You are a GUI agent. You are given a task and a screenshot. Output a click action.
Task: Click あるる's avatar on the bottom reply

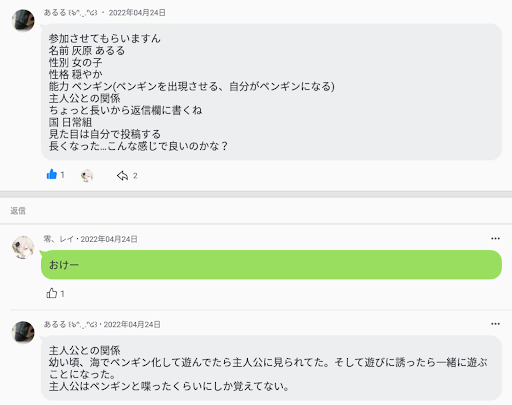pos(23,332)
